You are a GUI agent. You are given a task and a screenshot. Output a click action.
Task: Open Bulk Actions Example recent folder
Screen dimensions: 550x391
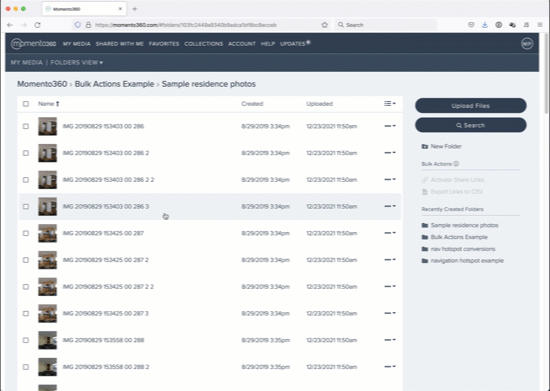[455, 237]
